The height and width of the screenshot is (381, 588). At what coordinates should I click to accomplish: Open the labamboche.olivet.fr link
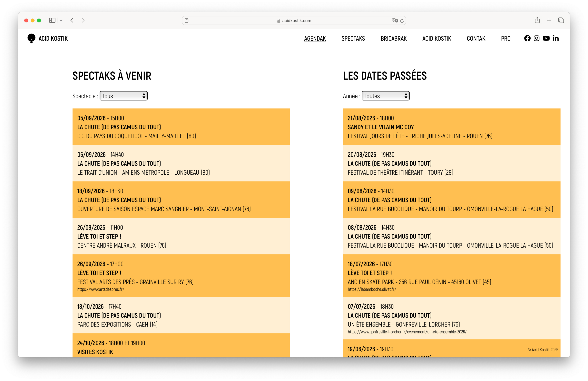pos(372,289)
